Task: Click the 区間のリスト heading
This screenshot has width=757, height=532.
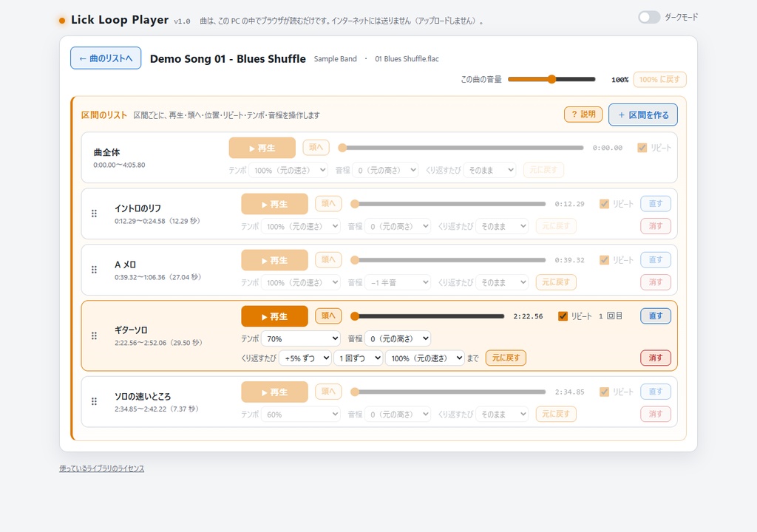Action: coord(103,115)
